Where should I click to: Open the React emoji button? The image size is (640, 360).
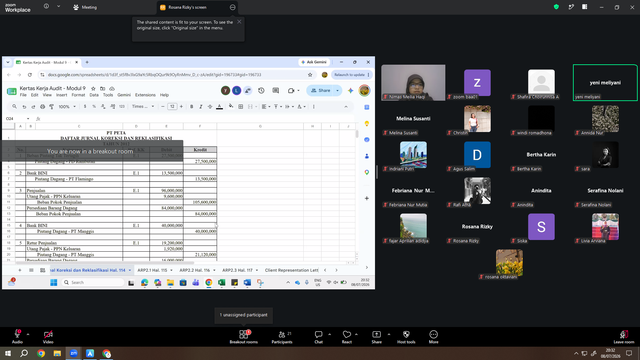(x=347, y=337)
